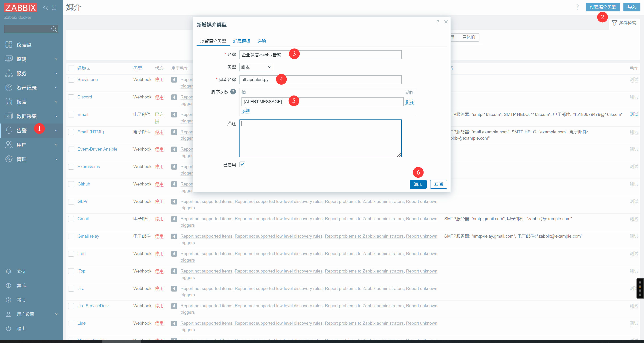Click the Zabbix logo
The width and height of the screenshot is (644, 343).
click(x=21, y=8)
